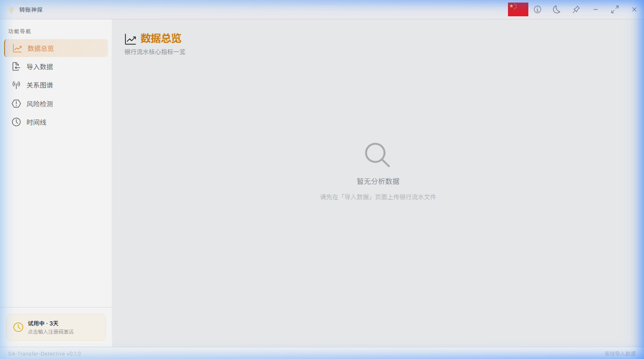The width and height of the screenshot is (644, 359).
Task: Click 点击输入注册码激活 link text
Action: coord(50,332)
